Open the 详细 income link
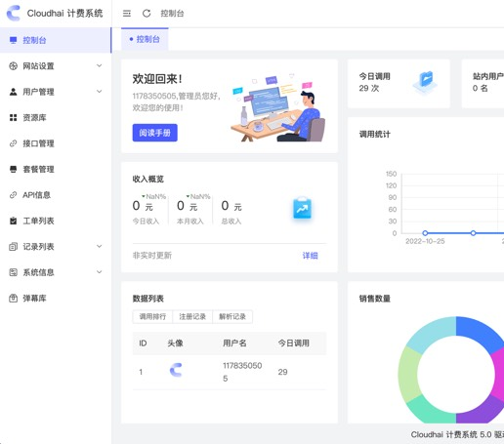 click(x=310, y=256)
